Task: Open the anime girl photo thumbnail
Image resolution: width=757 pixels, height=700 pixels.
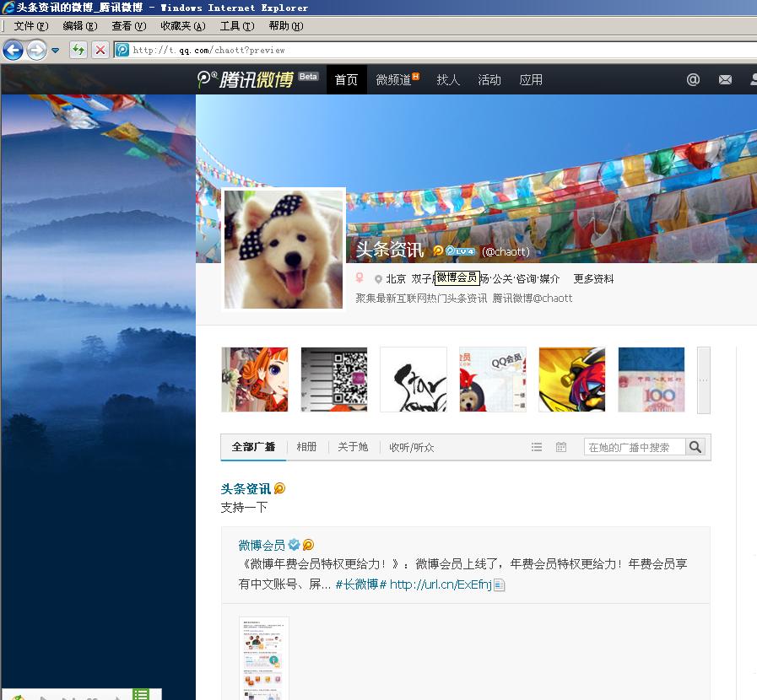Action: coord(254,380)
